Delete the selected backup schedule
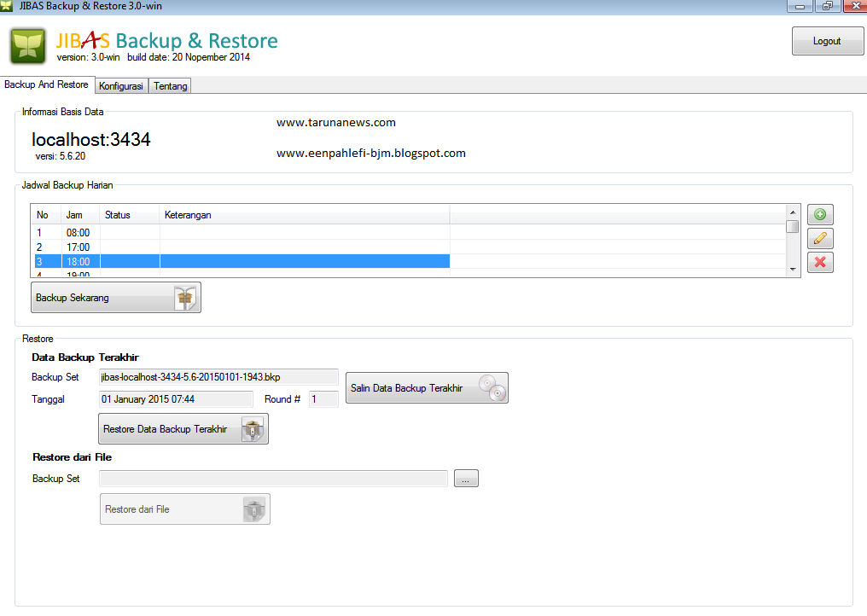Screen dimensions: 867x616 pos(819,262)
